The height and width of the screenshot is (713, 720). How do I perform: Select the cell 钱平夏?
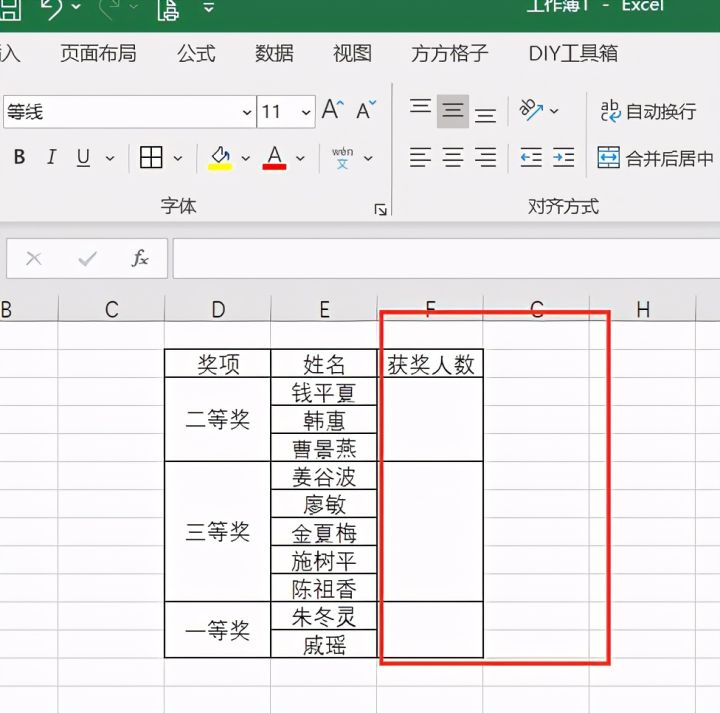click(324, 392)
